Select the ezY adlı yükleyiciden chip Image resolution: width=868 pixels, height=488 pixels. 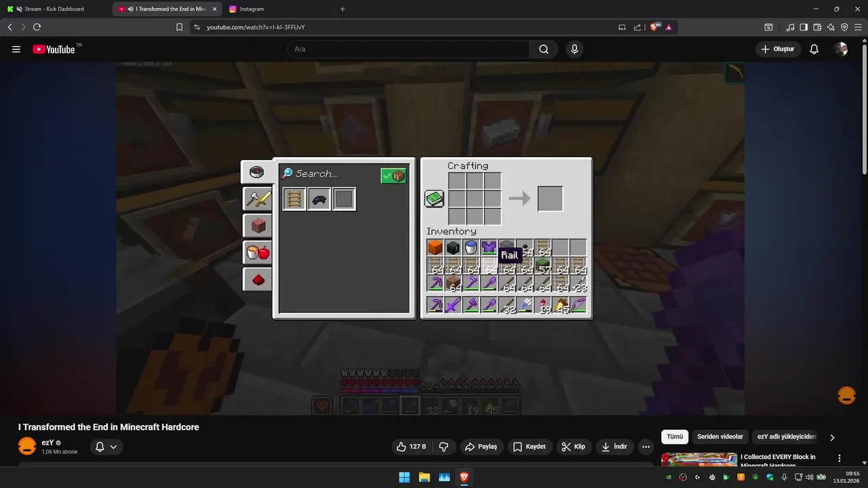click(x=787, y=437)
